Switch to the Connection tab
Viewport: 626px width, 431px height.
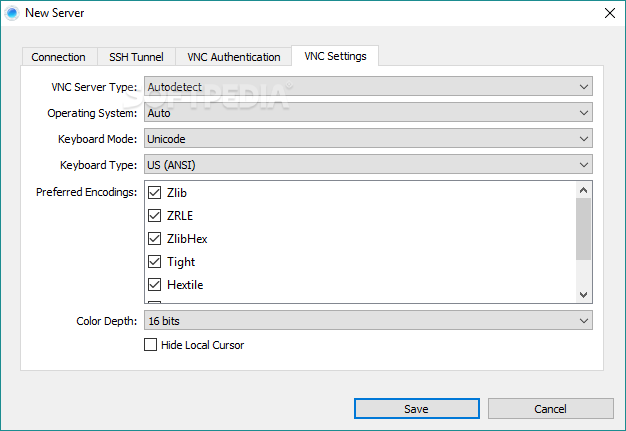pos(59,57)
